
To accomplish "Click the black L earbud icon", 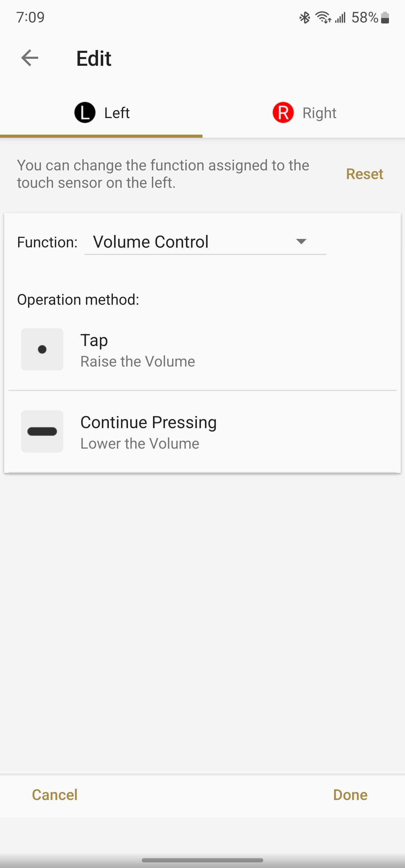I will coord(85,112).
